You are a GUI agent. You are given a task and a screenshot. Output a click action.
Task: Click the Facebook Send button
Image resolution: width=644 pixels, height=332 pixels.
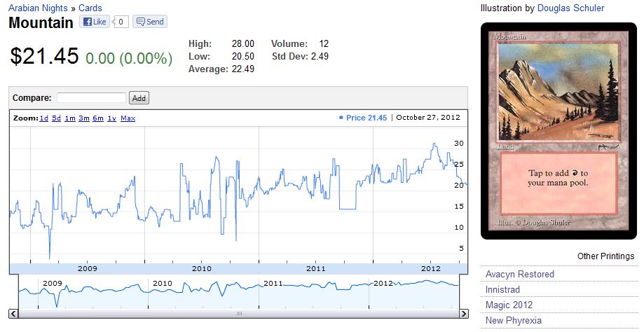click(x=150, y=22)
